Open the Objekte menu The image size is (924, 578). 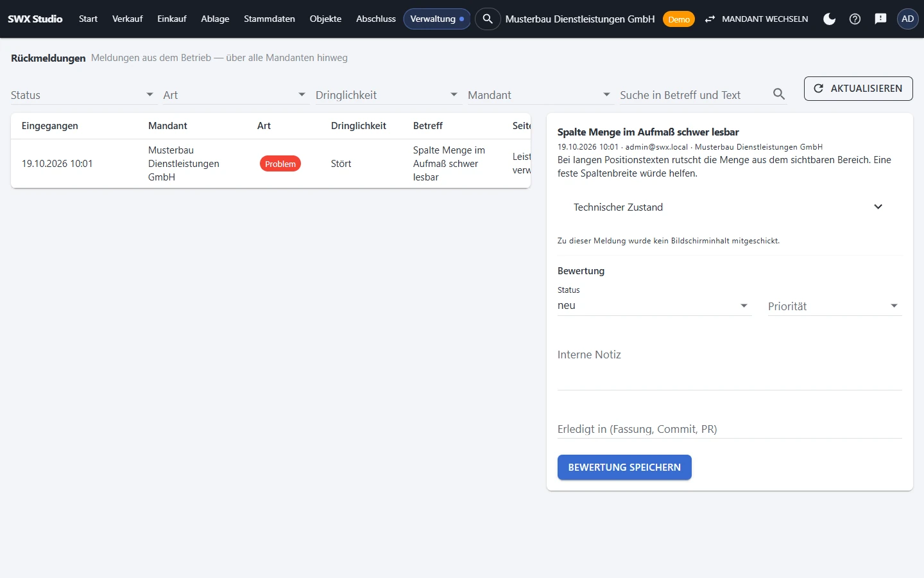click(x=325, y=19)
